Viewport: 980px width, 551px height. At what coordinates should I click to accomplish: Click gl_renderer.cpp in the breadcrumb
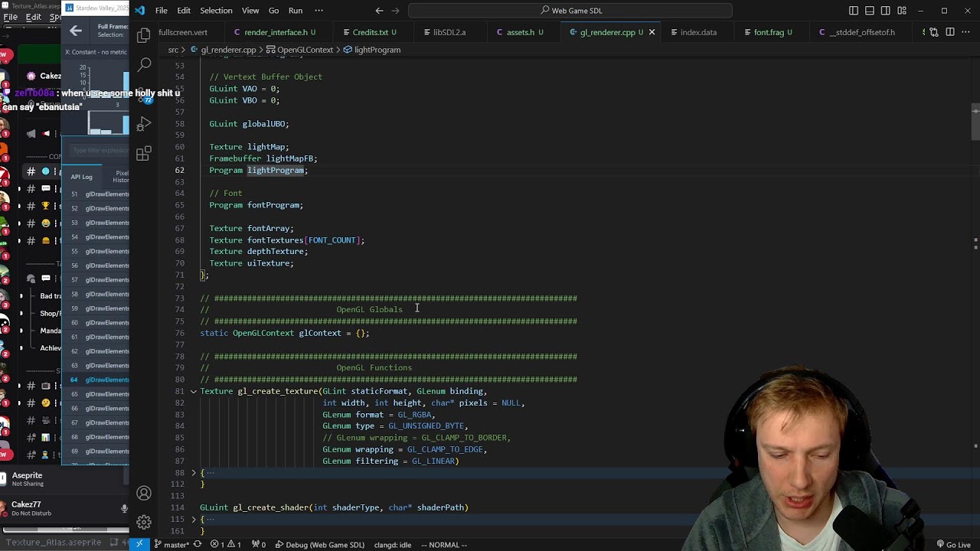tap(228, 50)
